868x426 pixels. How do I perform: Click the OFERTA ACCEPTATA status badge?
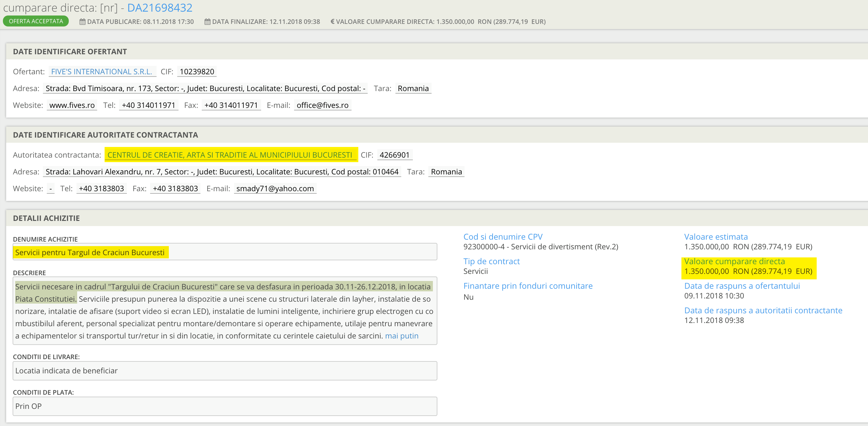(x=36, y=21)
